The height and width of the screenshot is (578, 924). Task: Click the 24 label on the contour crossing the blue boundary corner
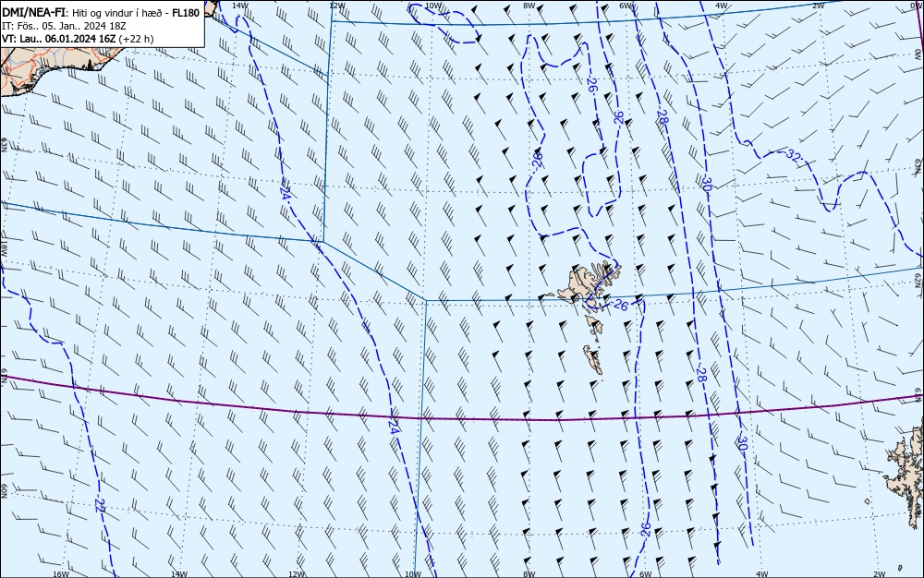[286, 194]
